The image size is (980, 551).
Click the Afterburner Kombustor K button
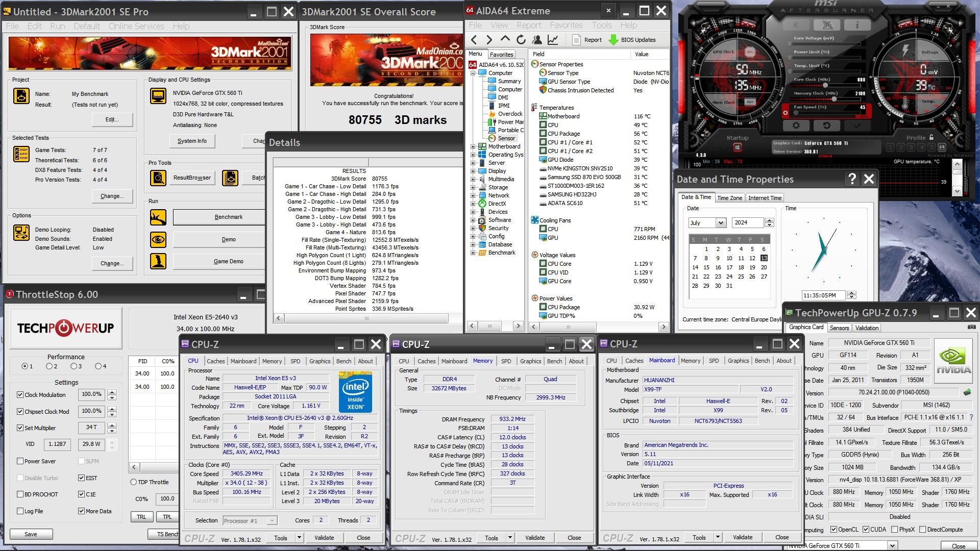coord(796,24)
